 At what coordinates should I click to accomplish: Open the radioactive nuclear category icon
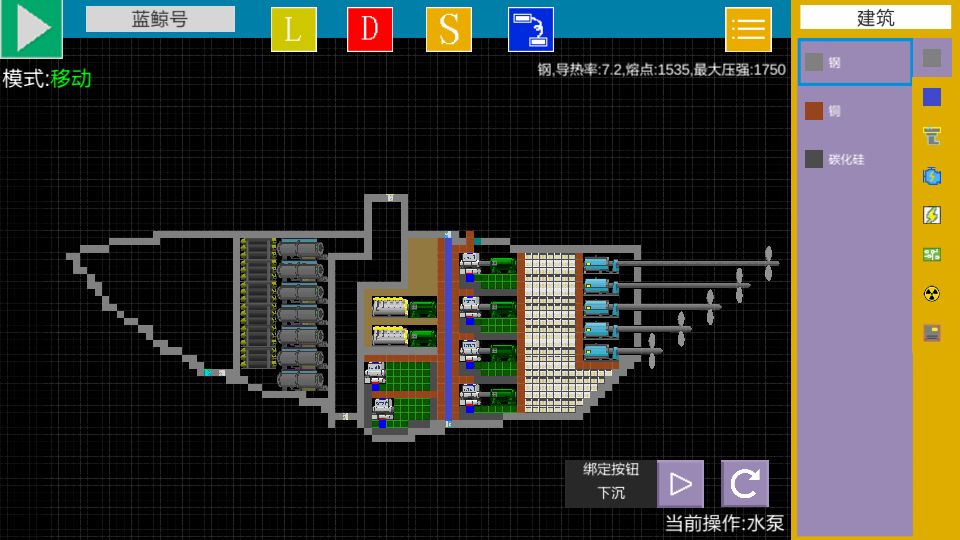[x=932, y=294]
